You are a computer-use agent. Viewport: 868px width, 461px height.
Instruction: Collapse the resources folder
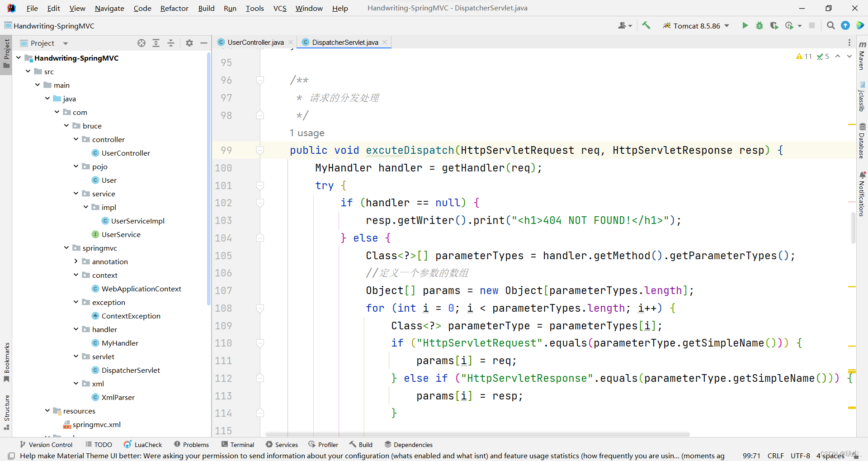coord(47,411)
